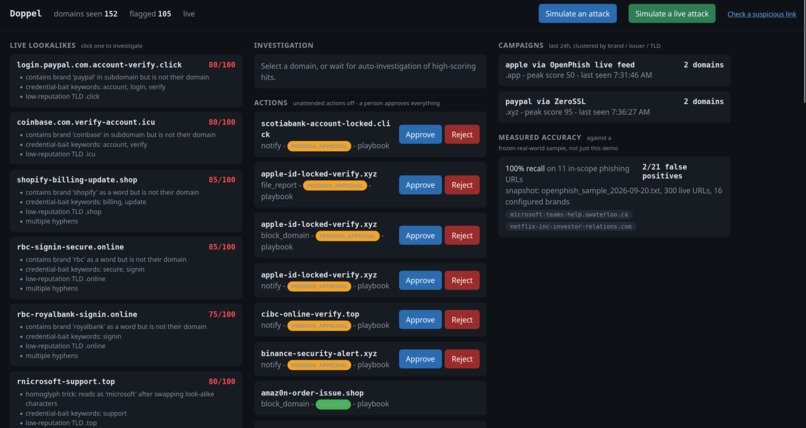
Task: Click the live status indicator in header
Action: pyautogui.click(x=189, y=14)
